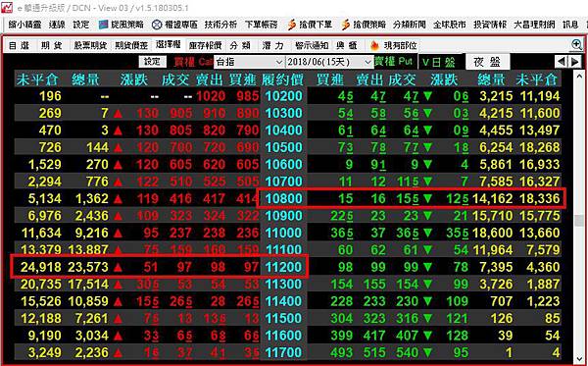Screen dimensions: 588x366
Task: Open the 技術分析 menu
Action: click(220, 26)
